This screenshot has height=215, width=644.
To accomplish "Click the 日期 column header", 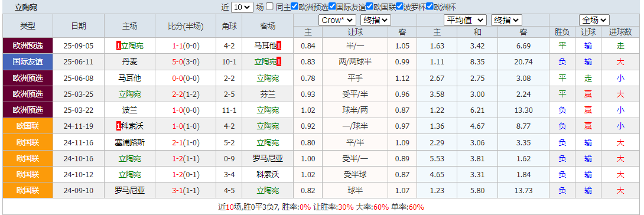I will click(x=79, y=26).
